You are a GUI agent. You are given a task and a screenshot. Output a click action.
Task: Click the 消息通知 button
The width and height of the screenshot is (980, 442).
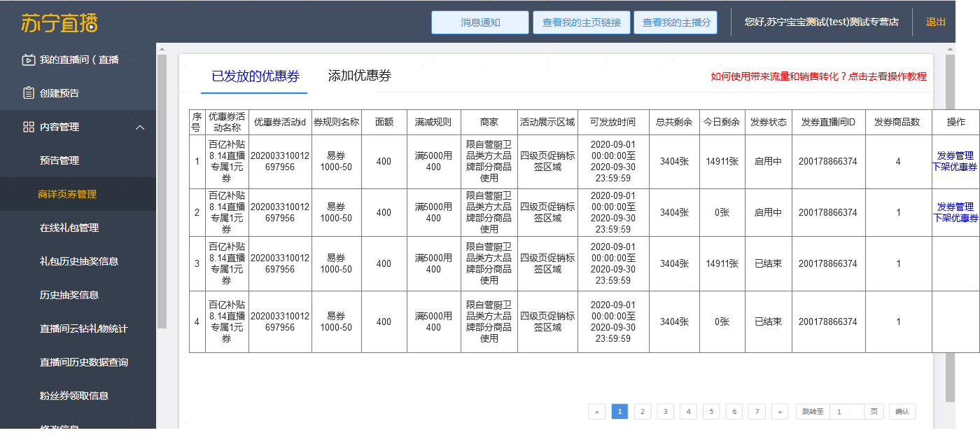point(480,22)
